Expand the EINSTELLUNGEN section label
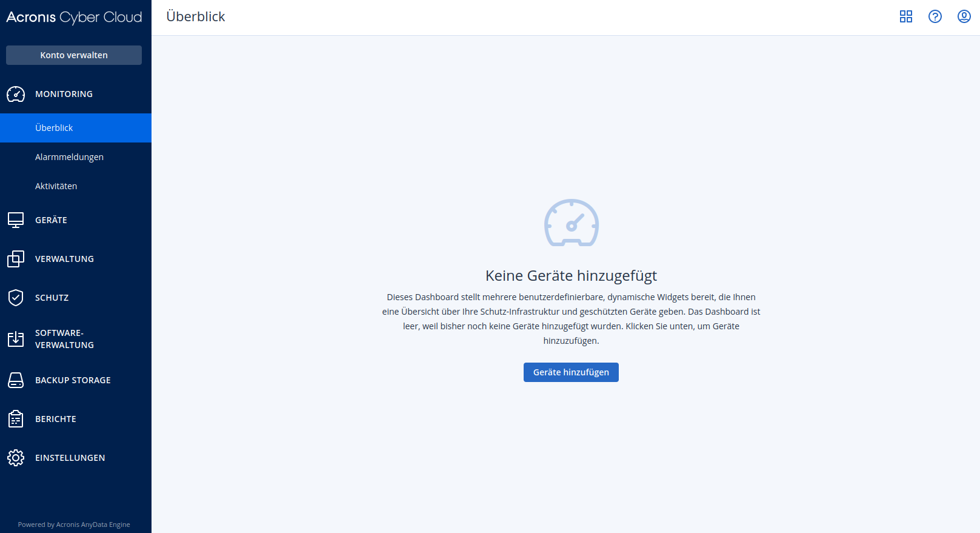This screenshot has height=533, width=980. 70,458
